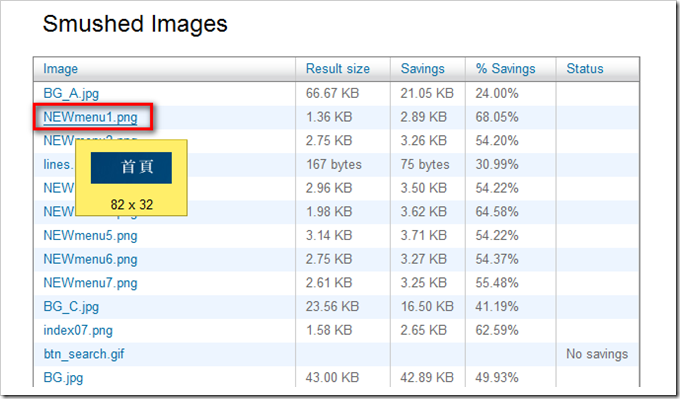This screenshot has height=399, width=680.
Task: Open the index07.png link
Action: 78,330
